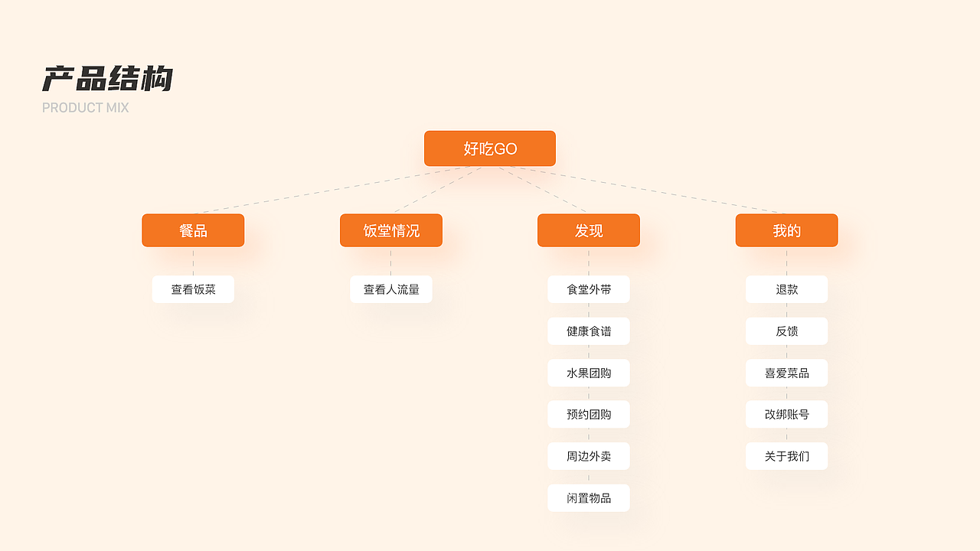Click the 周边外卖 item
This screenshot has height=551, width=980.
(589, 456)
